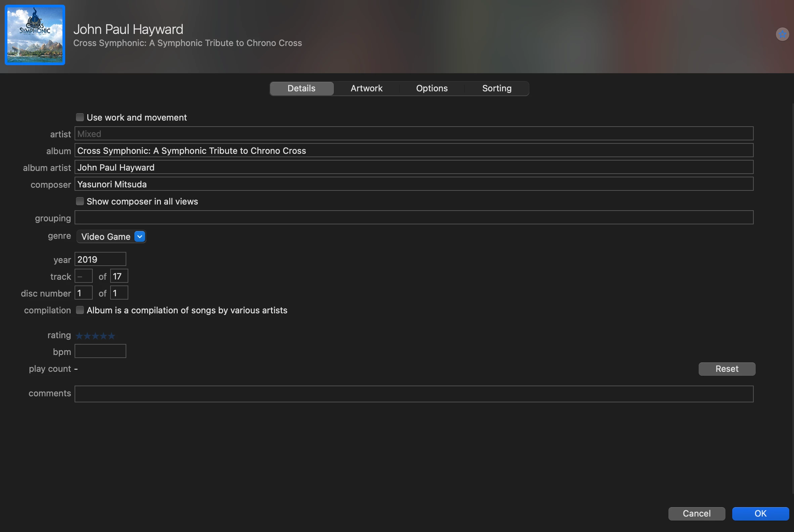The height and width of the screenshot is (532, 794).
Task: Switch to the Artwork tab
Action: 366,89
